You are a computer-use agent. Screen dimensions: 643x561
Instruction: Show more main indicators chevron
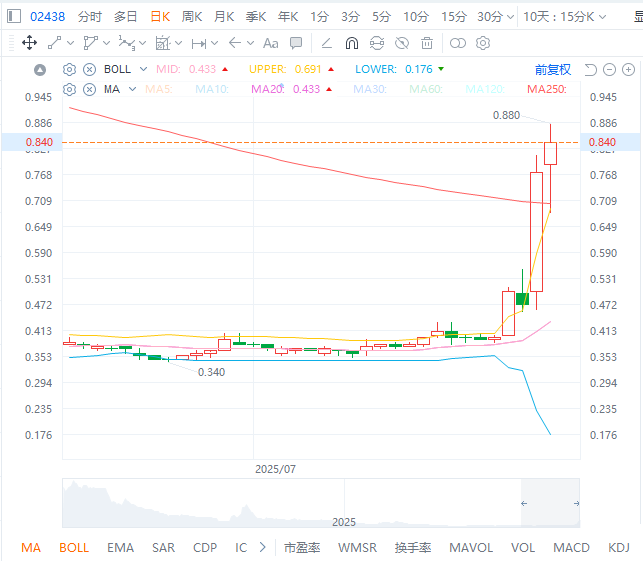tap(262, 547)
